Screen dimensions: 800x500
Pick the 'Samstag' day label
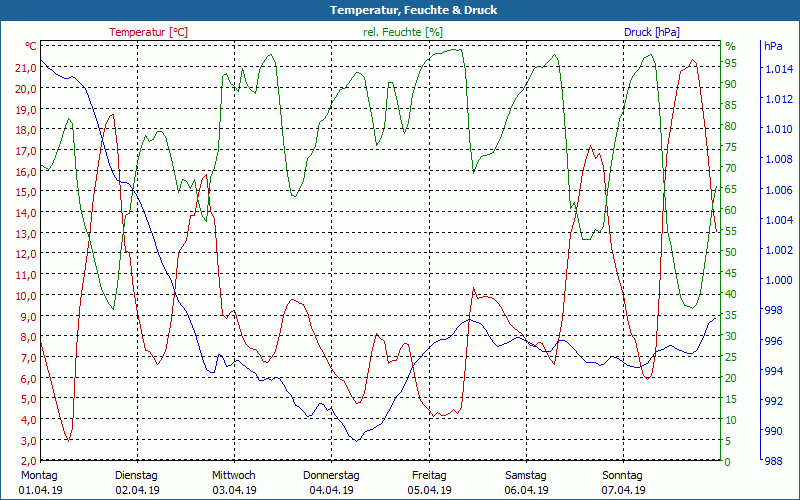pyautogui.click(x=526, y=475)
